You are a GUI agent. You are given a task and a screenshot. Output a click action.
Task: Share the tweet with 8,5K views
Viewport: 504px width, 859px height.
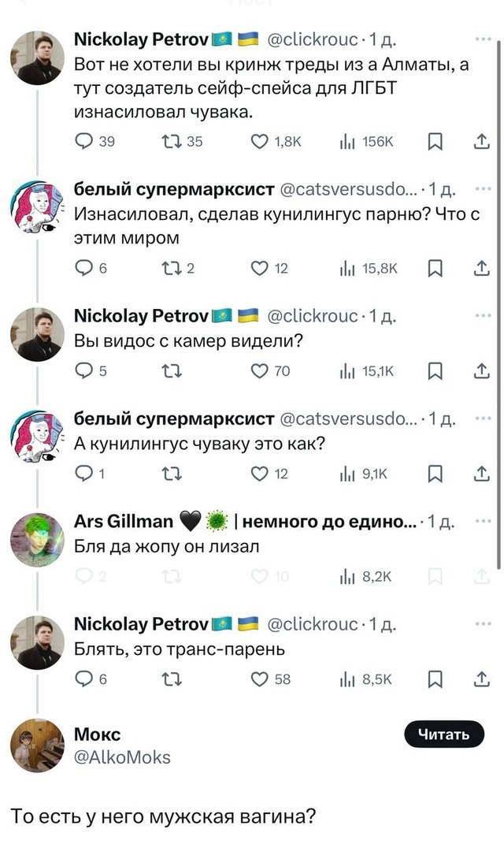[482, 680]
